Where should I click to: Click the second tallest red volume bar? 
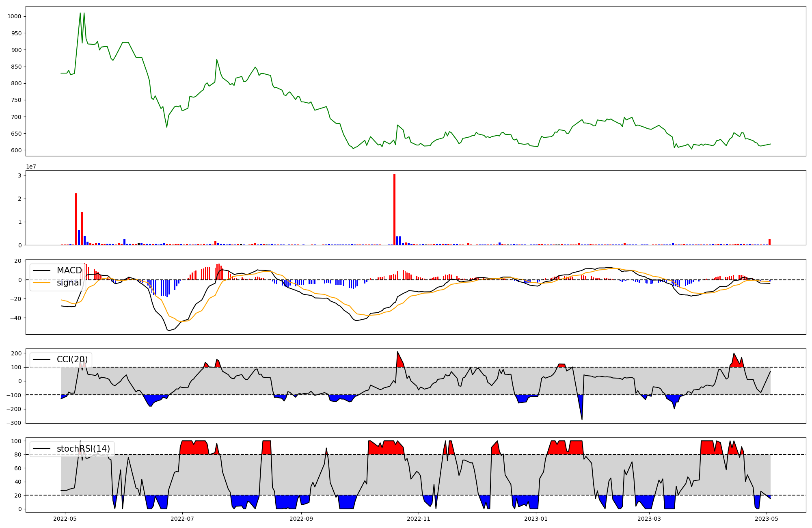coord(76,219)
